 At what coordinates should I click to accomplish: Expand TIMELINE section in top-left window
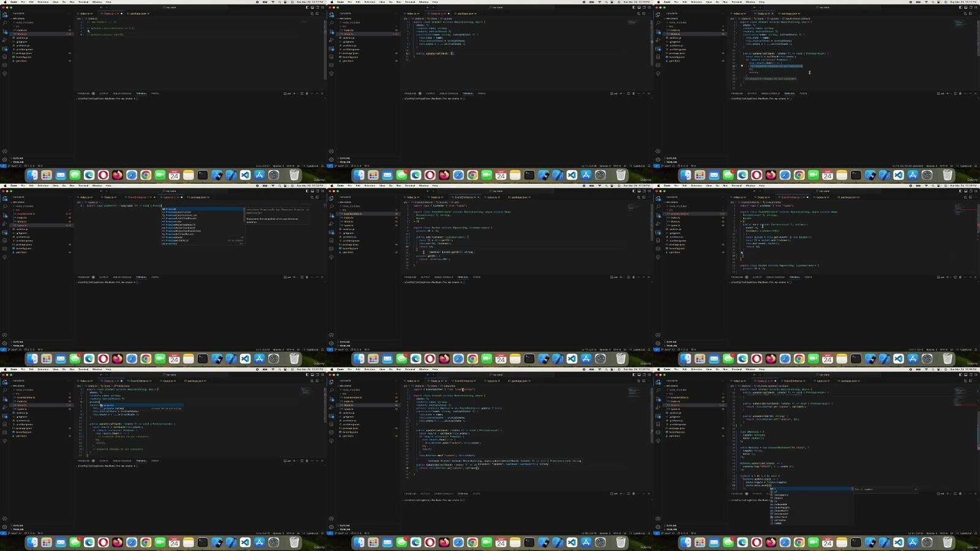[x=18, y=162]
